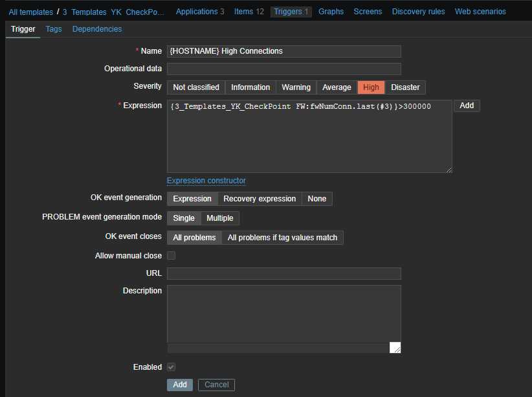The image size is (532, 397).
Task: Click inside the Expression text area
Action: tap(309, 136)
